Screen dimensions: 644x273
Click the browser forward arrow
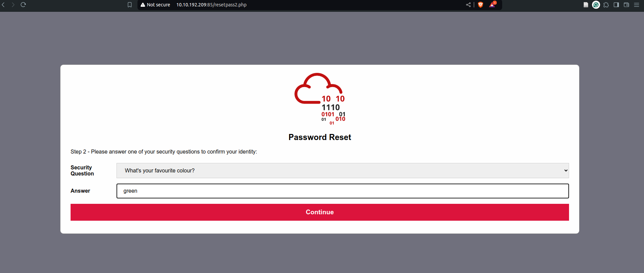coord(13,5)
